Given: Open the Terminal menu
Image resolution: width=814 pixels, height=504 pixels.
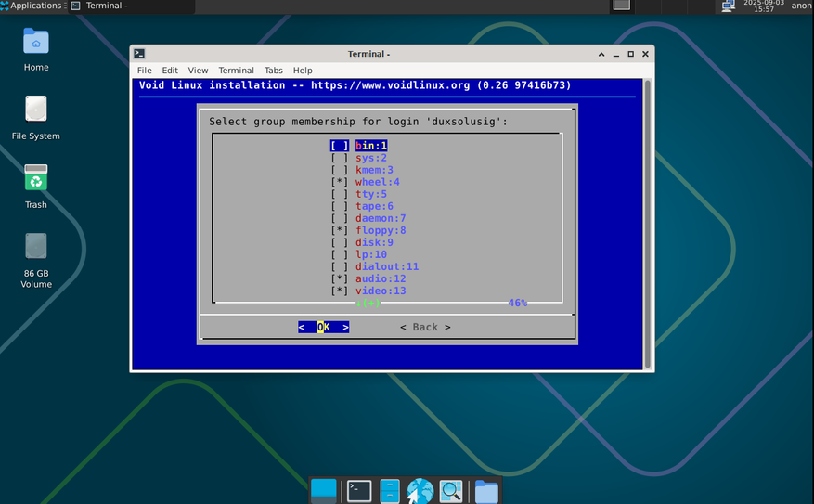Looking at the screenshot, I should 236,70.
